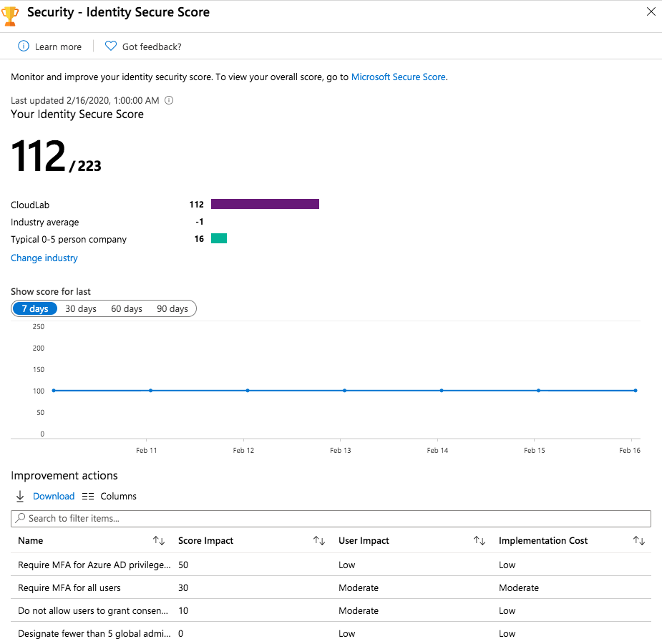Open Require MFA for Azure AD privilege... row
This screenshot has width=662, height=644.
pyautogui.click(x=331, y=565)
